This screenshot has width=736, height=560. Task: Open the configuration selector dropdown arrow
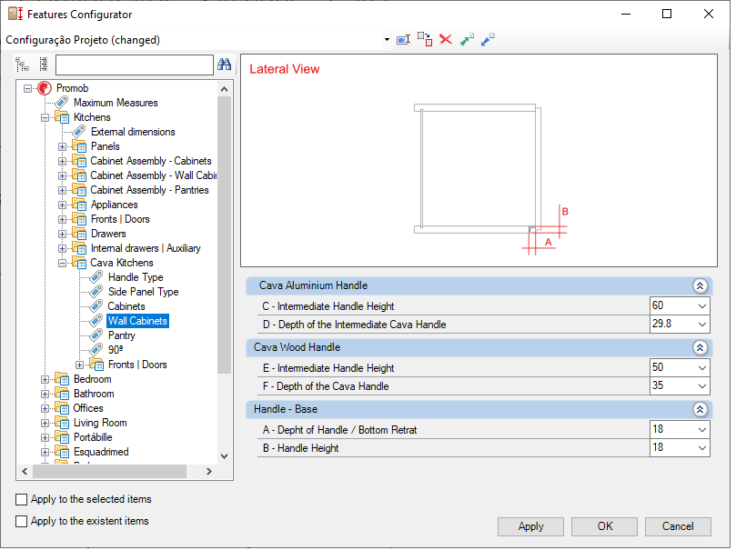[387, 39]
